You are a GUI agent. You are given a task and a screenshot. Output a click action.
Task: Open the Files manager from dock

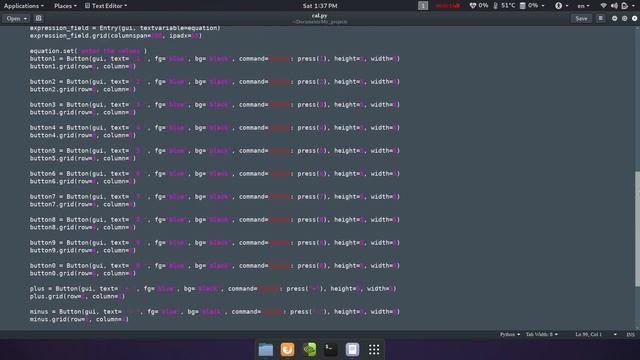pyautogui.click(x=266, y=349)
